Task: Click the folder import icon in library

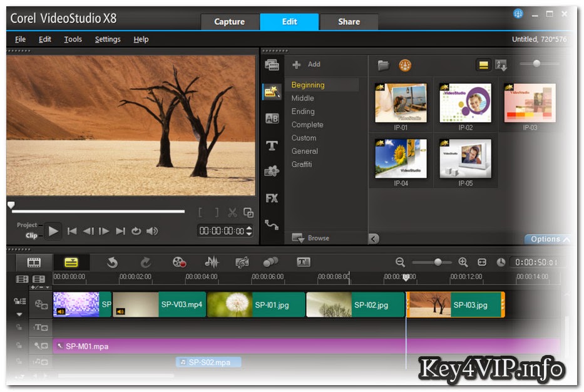Action: tap(383, 65)
